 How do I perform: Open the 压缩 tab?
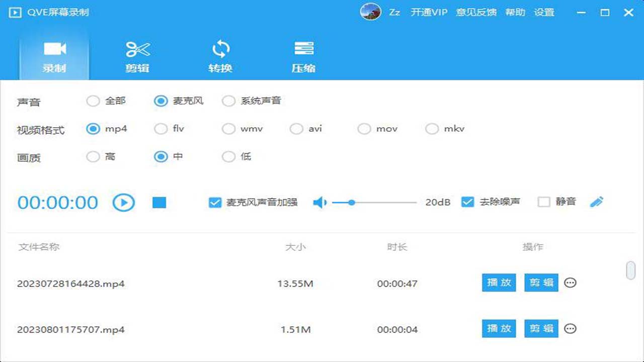tap(304, 55)
